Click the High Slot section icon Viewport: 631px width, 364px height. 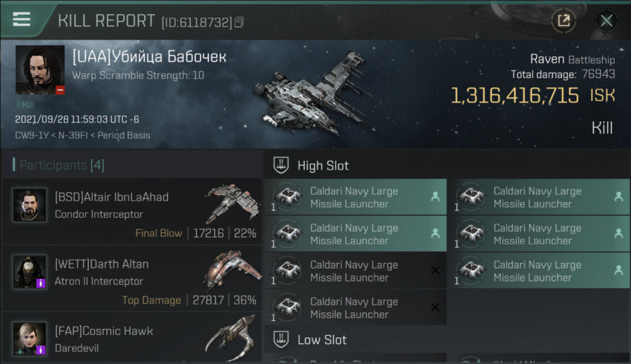282,165
